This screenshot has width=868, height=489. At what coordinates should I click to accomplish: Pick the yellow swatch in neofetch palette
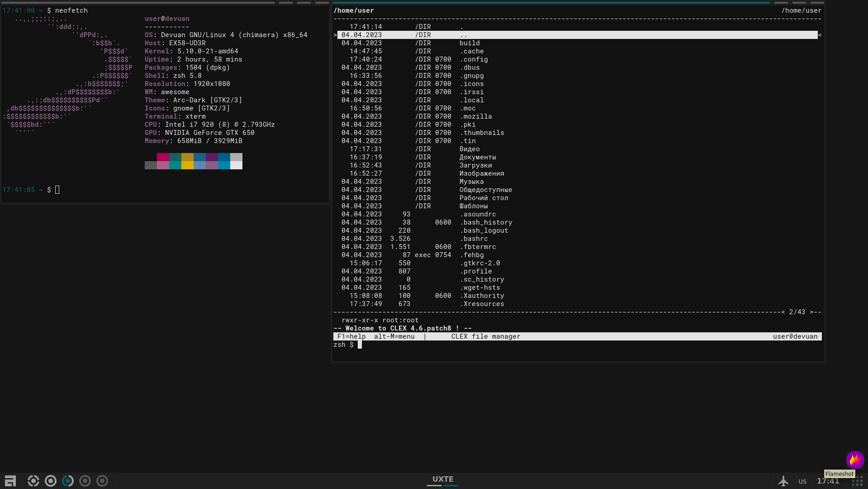187,165
